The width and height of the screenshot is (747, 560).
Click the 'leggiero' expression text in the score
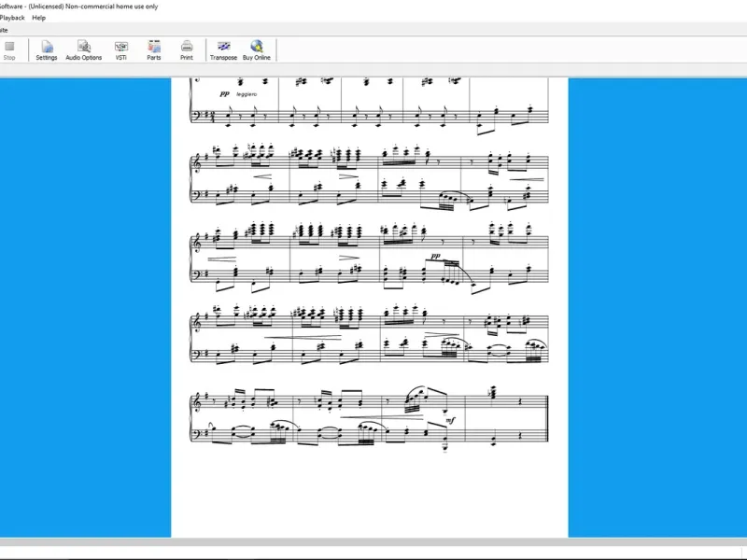point(247,94)
